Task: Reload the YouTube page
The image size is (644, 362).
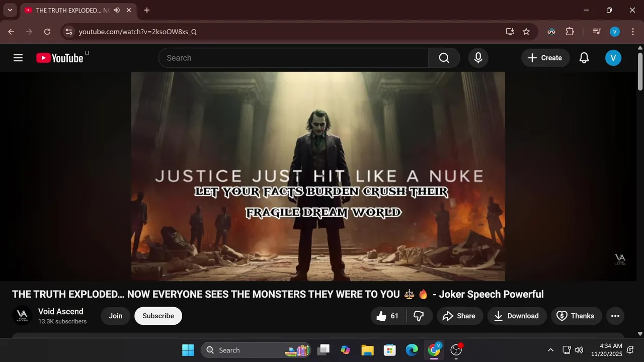Action: click(47, 32)
